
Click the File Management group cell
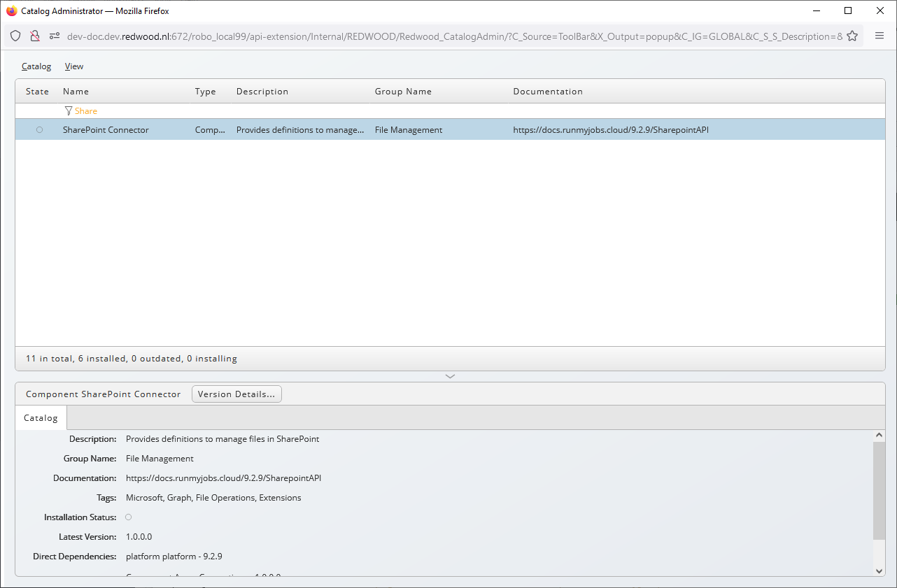409,130
